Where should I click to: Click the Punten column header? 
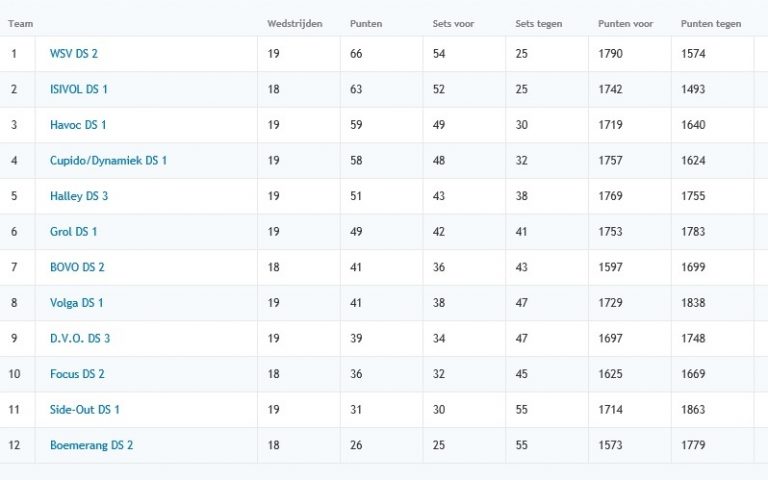click(x=366, y=23)
